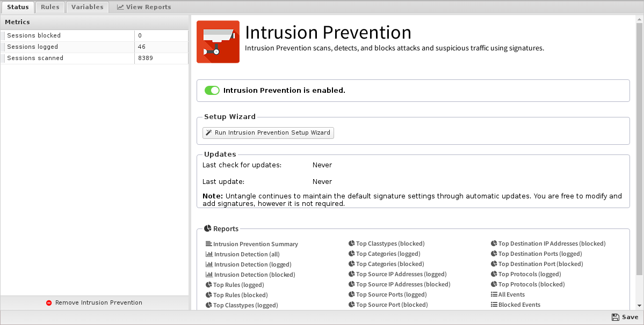Click the chart icon on View Reports
The width and height of the screenshot is (644, 325).
[x=120, y=8]
